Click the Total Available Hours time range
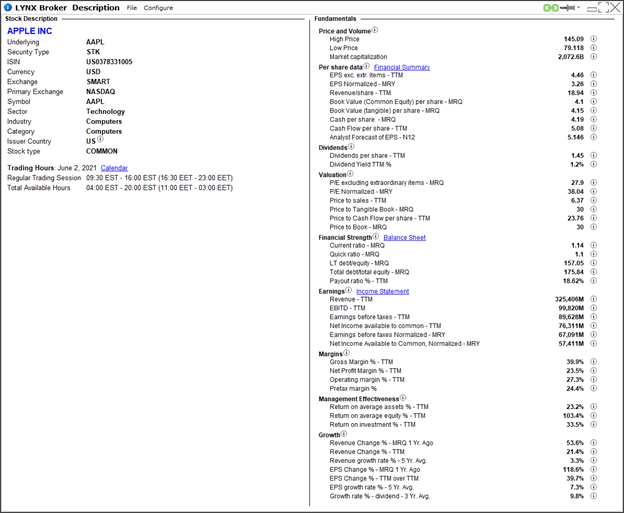624x513 pixels. coord(160,188)
